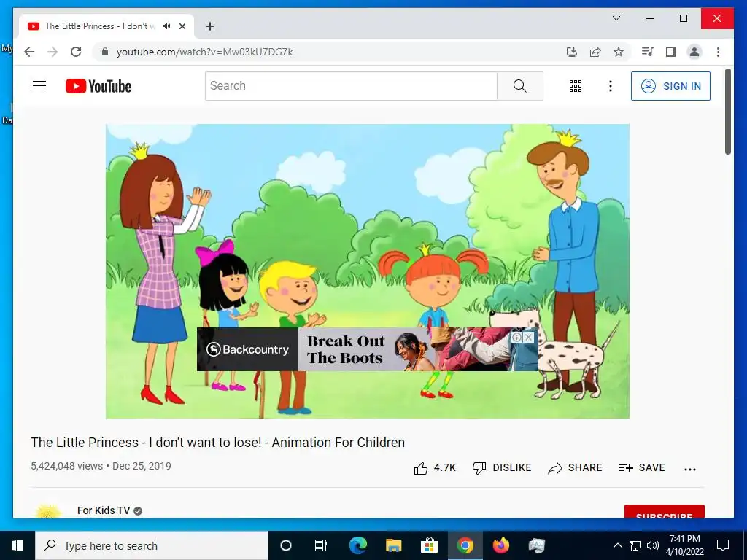Image resolution: width=747 pixels, height=560 pixels.
Task: Click the 7:41 PM clock and date
Action: click(x=685, y=545)
